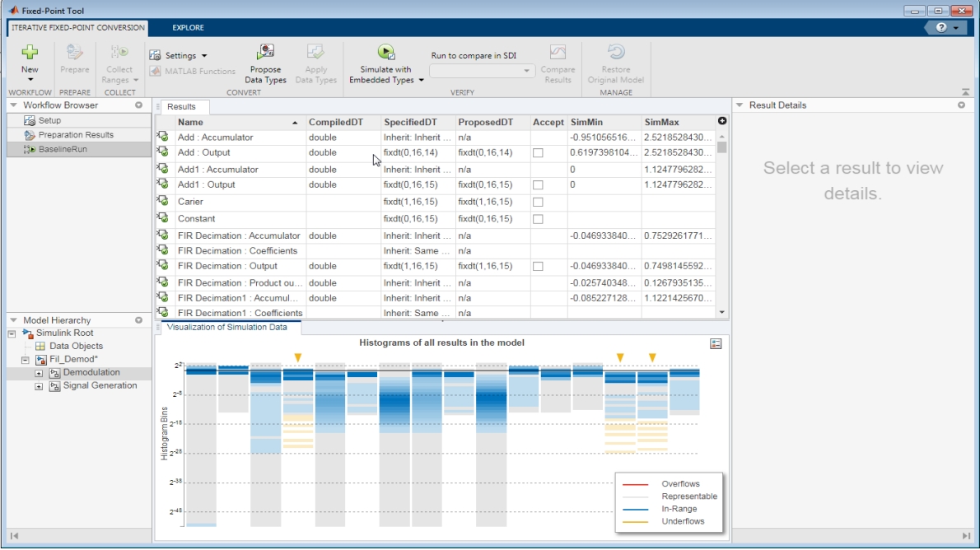Screen dimensions: 980x550
Task: Enable Accept checkbox for FIR Decimation : Output
Action: 538,267
